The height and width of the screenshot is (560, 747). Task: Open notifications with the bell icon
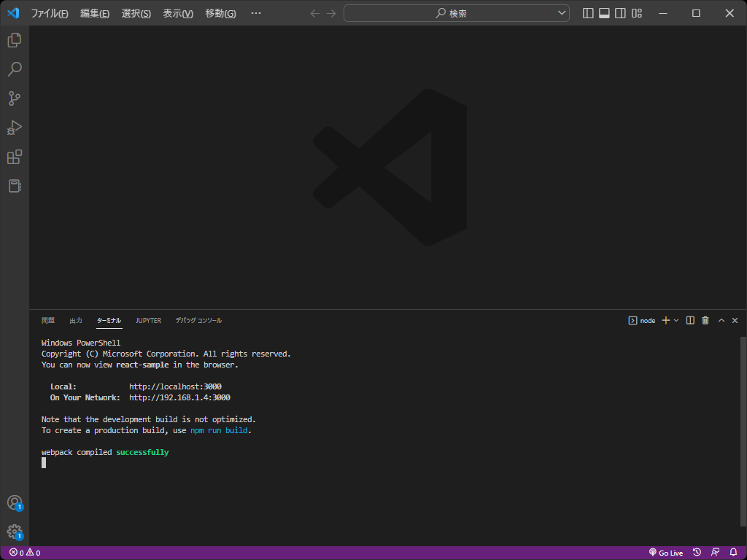click(734, 553)
